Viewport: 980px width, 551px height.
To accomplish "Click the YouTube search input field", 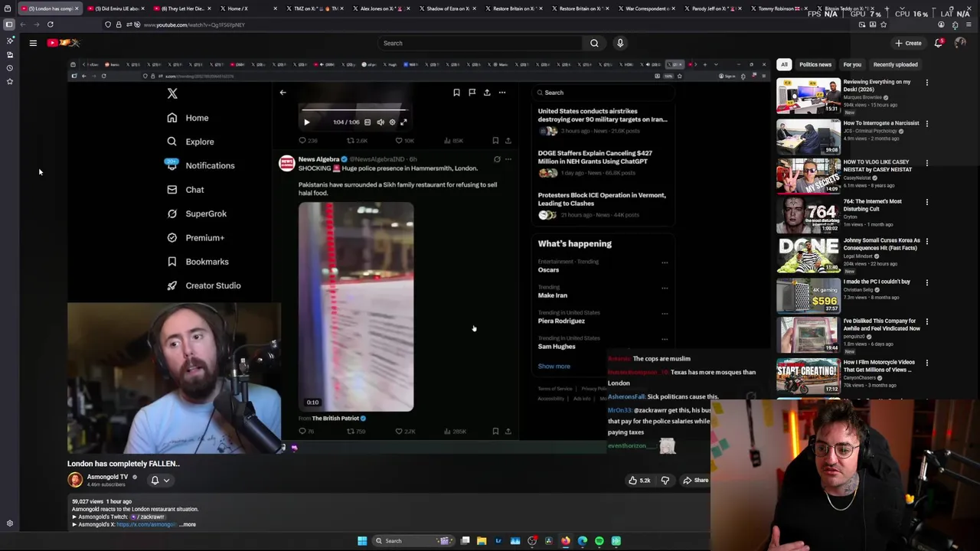I will click(480, 43).
